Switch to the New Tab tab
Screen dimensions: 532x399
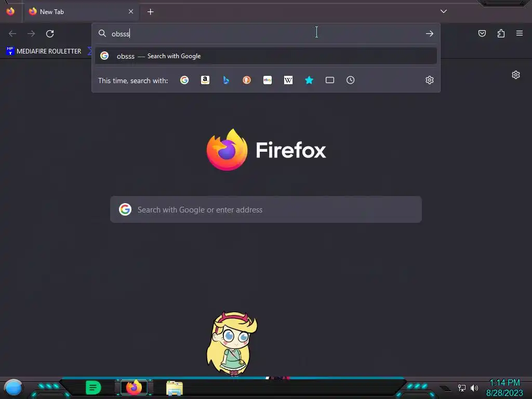click(x=81, y=11)
